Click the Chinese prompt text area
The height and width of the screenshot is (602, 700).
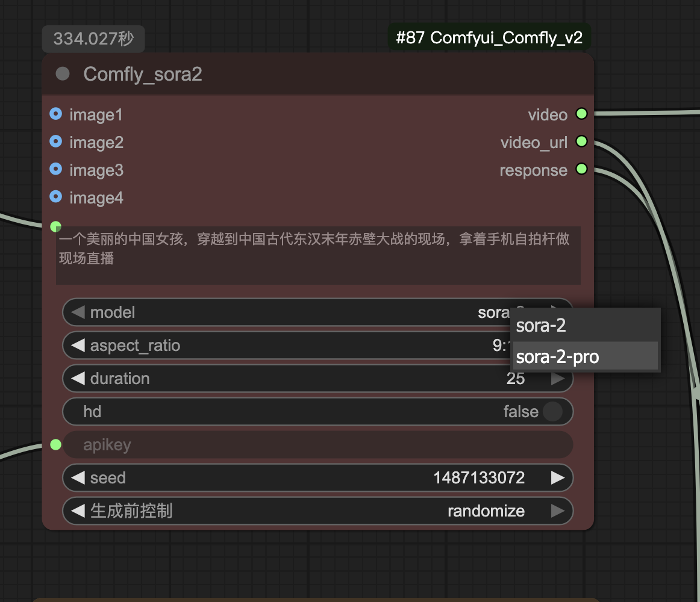point(317,255)
